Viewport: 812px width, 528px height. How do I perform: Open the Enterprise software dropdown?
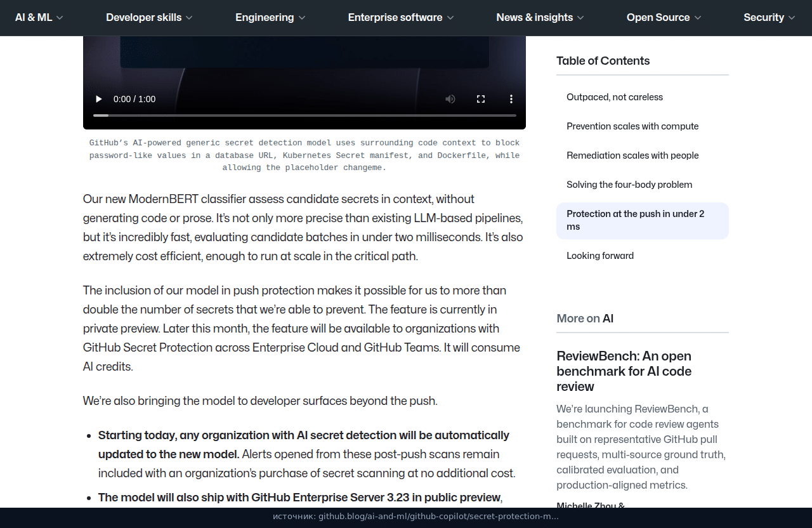coord(402,18)
